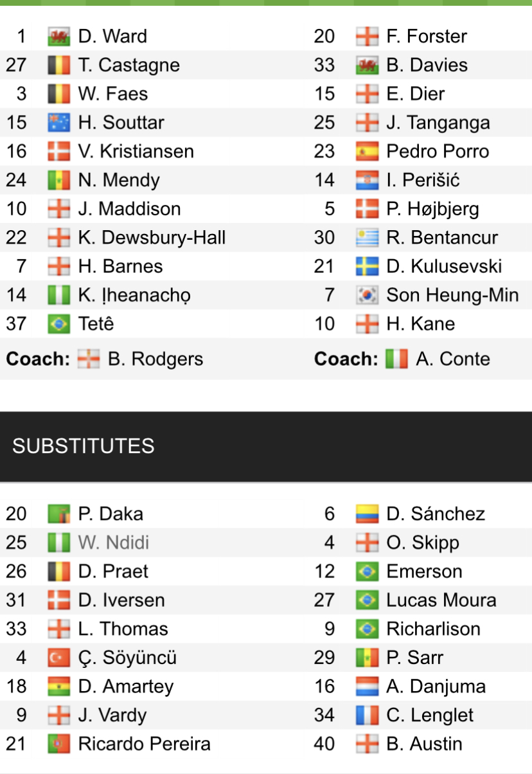
Task: Click the Senegal flag beside N. Mendy
Action: coord(58,181)
